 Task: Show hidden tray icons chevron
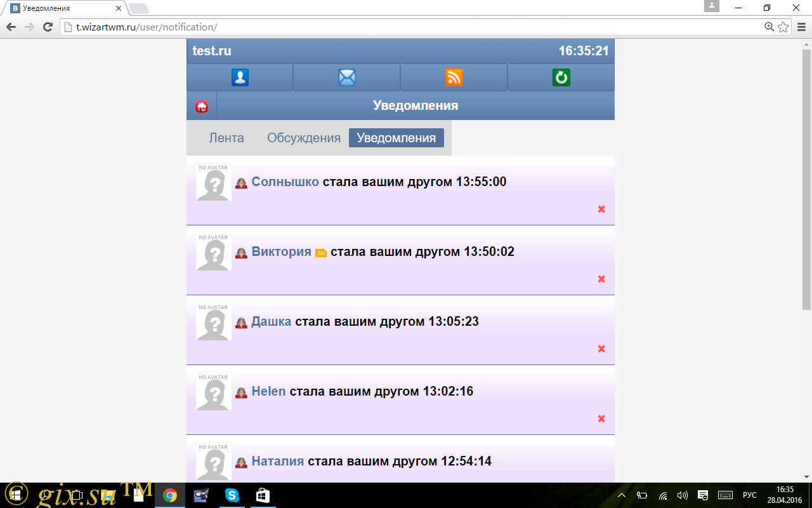tap(622, 495)
